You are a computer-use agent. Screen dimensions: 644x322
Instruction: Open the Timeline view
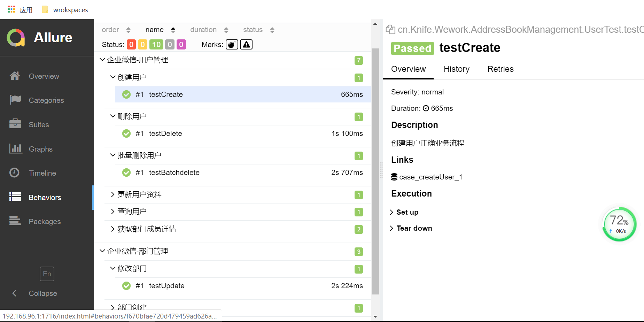tap(42, 173)
